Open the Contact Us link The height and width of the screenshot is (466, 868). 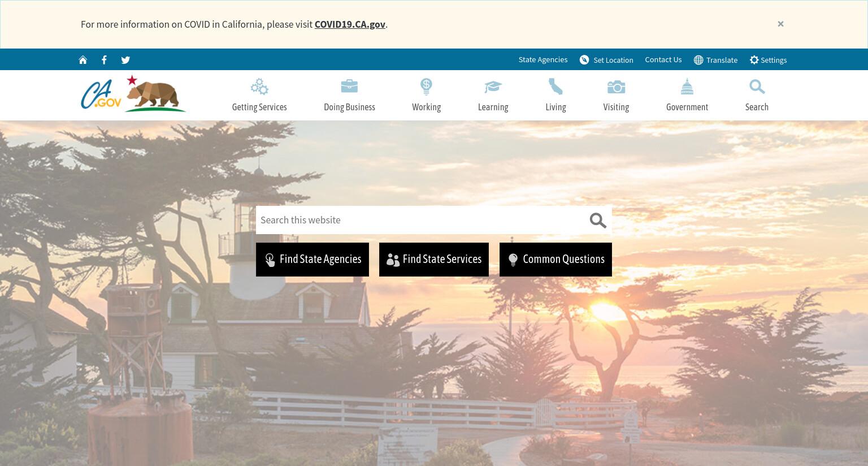point(663,59)
